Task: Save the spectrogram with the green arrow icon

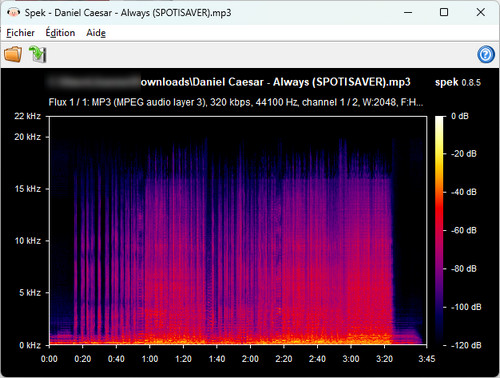Action: [x=37, y=54]
